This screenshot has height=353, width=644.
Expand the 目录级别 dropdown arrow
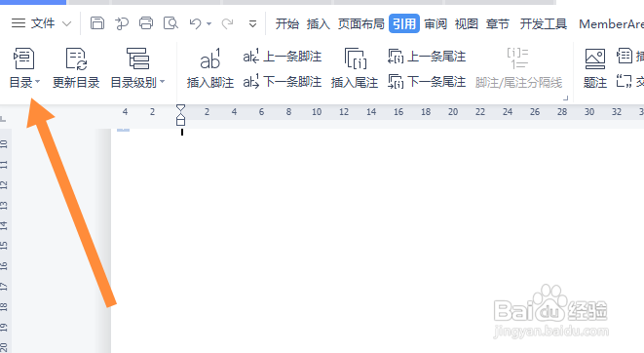pyautogui.click(x=163, y=82)
